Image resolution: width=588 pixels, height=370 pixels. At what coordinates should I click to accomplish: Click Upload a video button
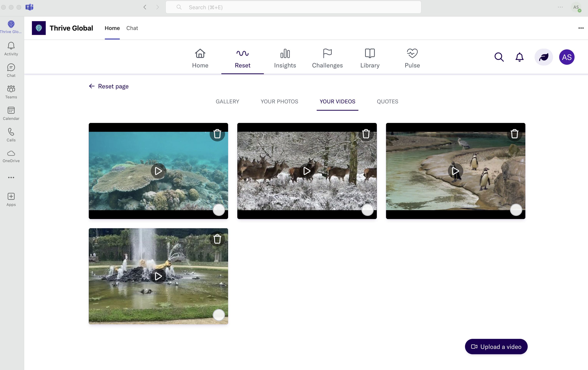point(496,347)
